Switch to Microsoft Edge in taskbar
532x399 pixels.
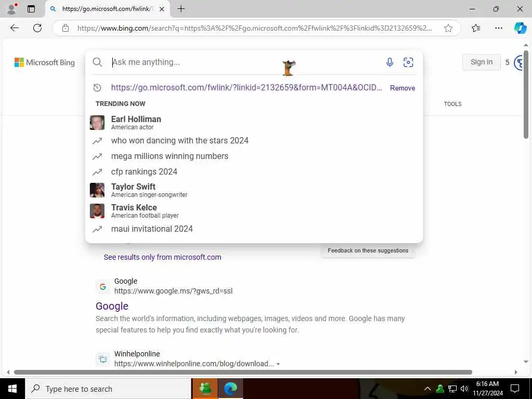[230, 389]
